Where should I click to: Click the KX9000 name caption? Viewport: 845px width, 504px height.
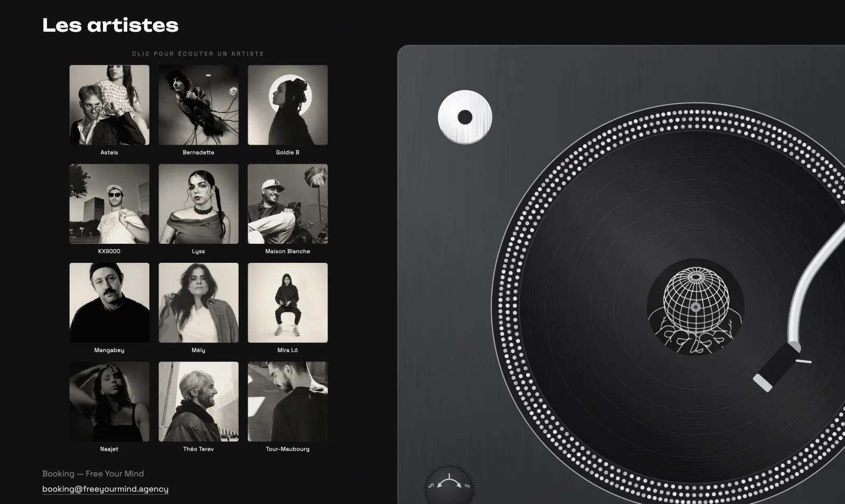coord(109,251)
